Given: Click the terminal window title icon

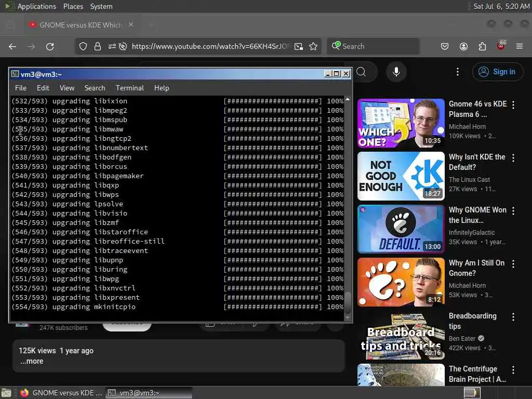Looking at the screenshot, I should pos(15,74).
